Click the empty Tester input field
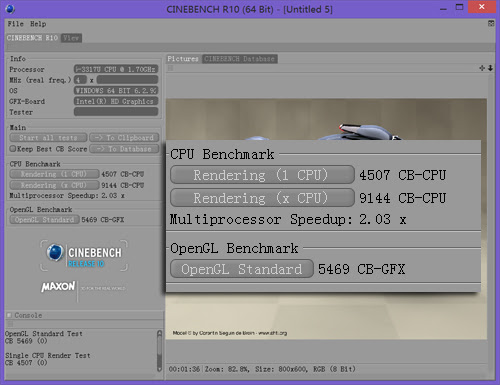Image resolution: width=500 pixels, height=385 pixels. click(116, 112)
